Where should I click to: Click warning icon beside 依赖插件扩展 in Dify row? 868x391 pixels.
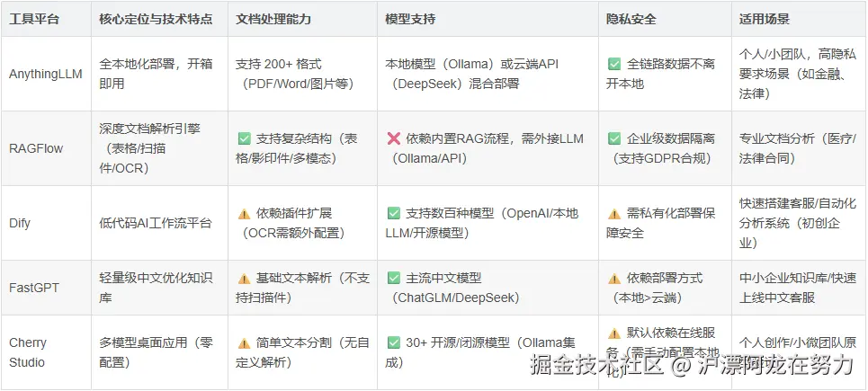coord(244,213)
